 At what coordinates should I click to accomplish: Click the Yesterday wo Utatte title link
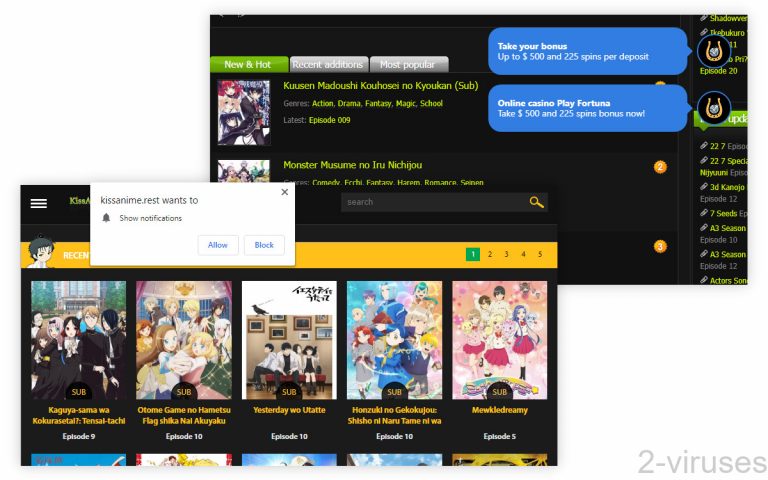289,410
